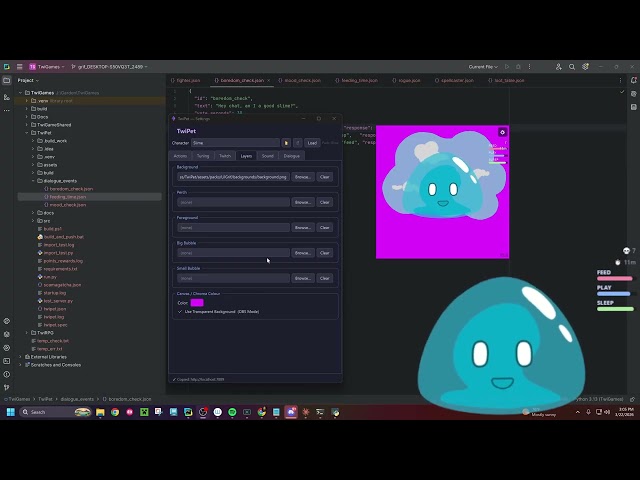Image resolution: width=640 pixels, height=480 pixels.
Task: Expand External Libraries node
Action: tap(20, 357)
